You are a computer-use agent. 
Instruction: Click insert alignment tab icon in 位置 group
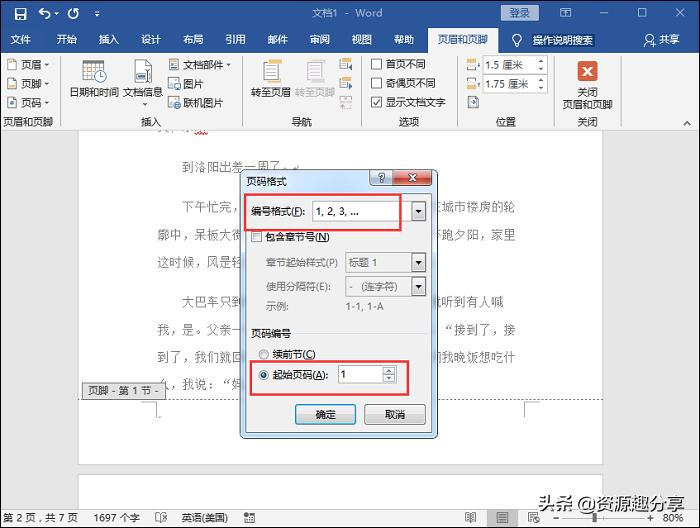(x=473, y=102)
